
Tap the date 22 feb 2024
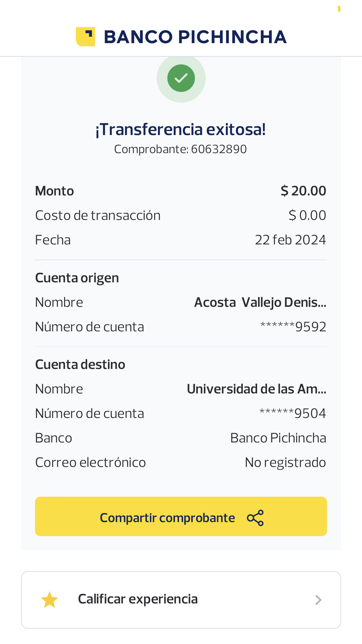tap(290, 240)
